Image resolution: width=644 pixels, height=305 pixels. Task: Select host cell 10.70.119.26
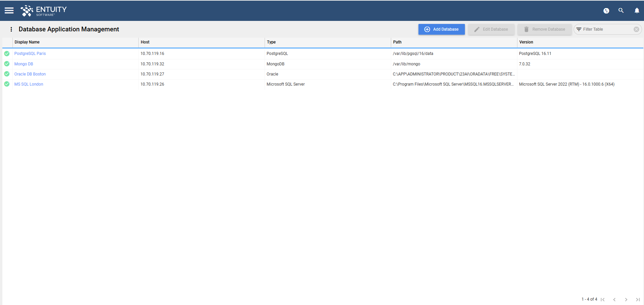201,84
